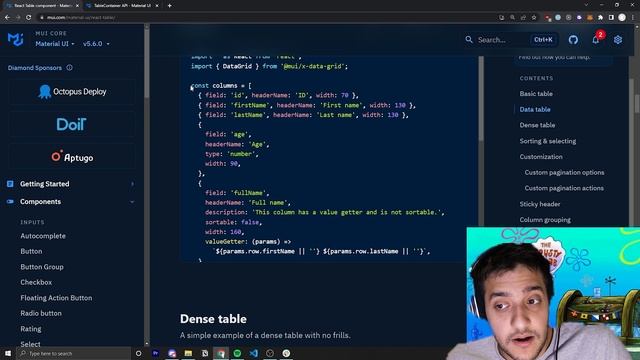Open the Material UI product dropdown
This screenshot has height=360, width=640.
tap(55, 44)
